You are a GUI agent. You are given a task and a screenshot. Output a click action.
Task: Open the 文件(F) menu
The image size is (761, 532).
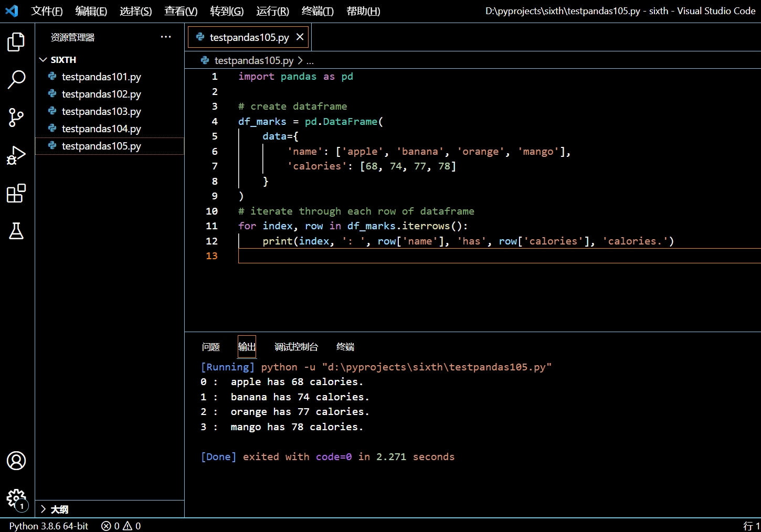pos(47,11)
